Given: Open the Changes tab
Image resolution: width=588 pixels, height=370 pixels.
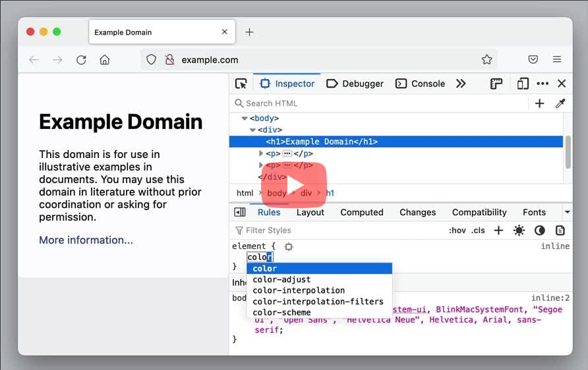Looking at the screenshot, I should (x=417, y=213).
